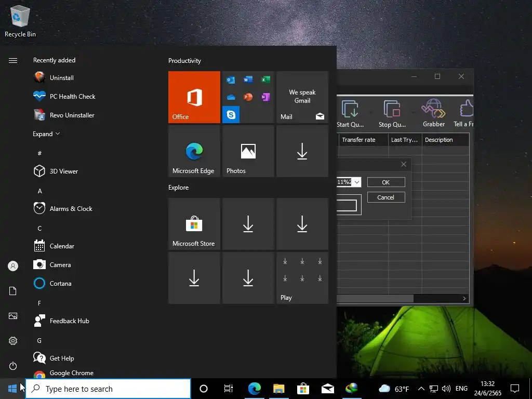
Task: Open the Microsoft Store tile
Action: point(194,224)
